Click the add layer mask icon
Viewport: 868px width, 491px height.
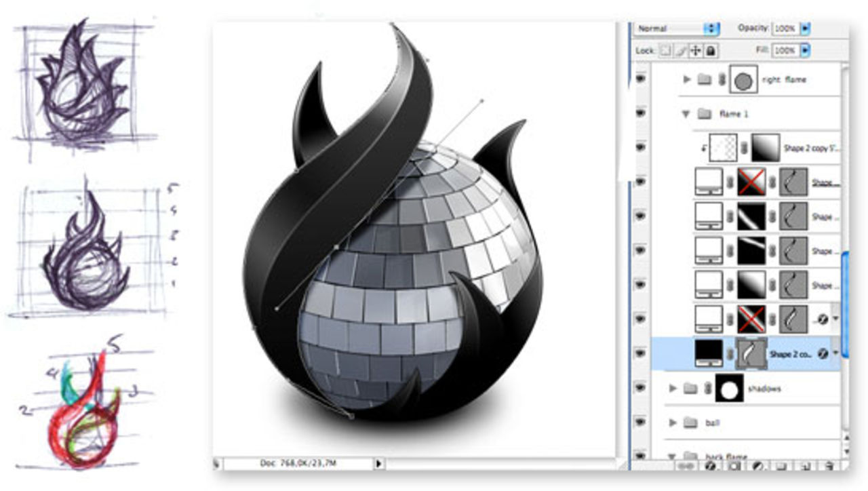click(x=734, y=467)
